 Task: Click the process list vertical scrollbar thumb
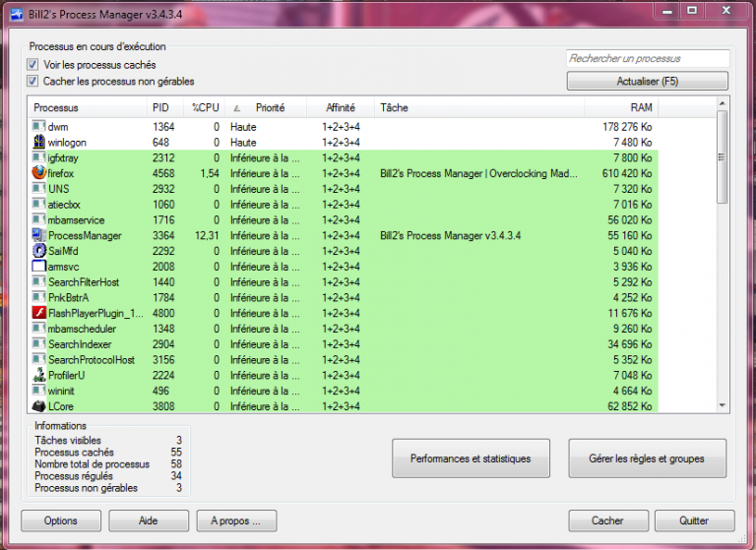pyautogui.click(x=722, y=157)
